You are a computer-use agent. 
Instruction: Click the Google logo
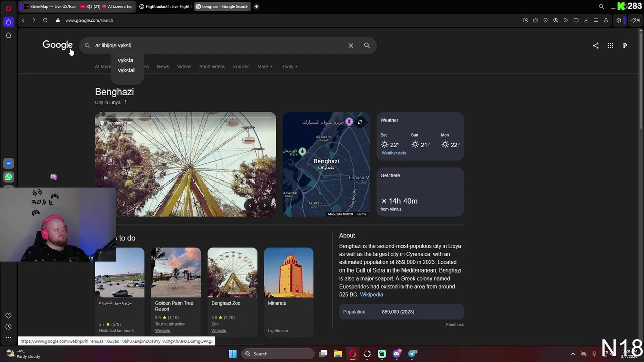point(58,45)
